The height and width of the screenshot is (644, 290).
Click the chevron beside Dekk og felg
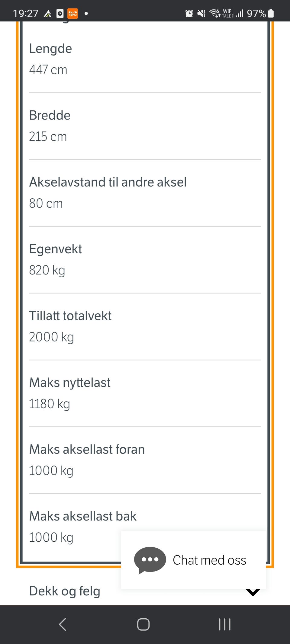[253, 592]
